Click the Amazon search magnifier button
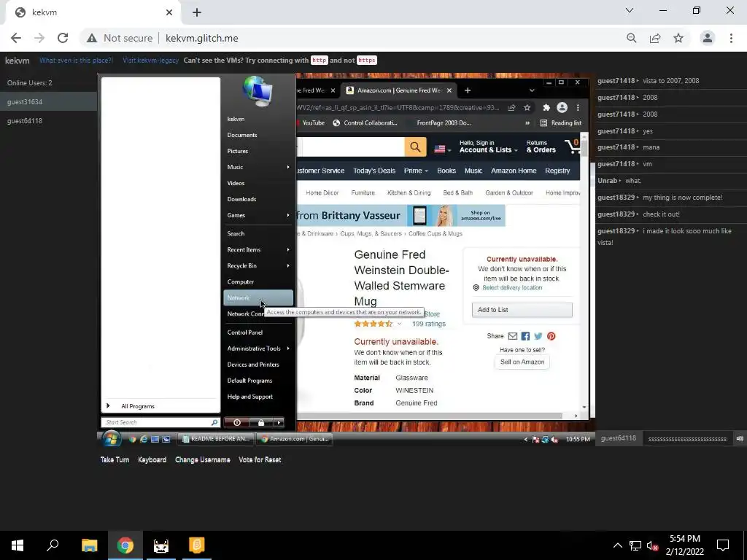The image size is (747, 560). (x=415, y=147)
